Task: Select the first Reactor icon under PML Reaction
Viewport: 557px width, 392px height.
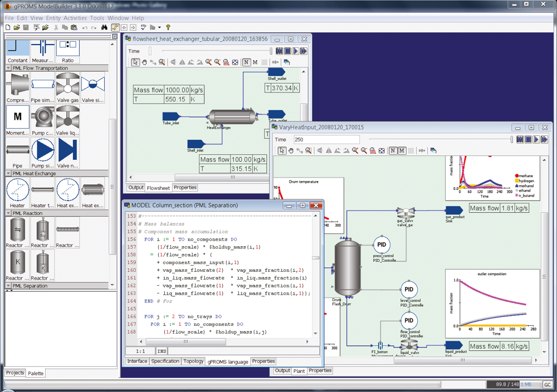Action: pos(17,230)
